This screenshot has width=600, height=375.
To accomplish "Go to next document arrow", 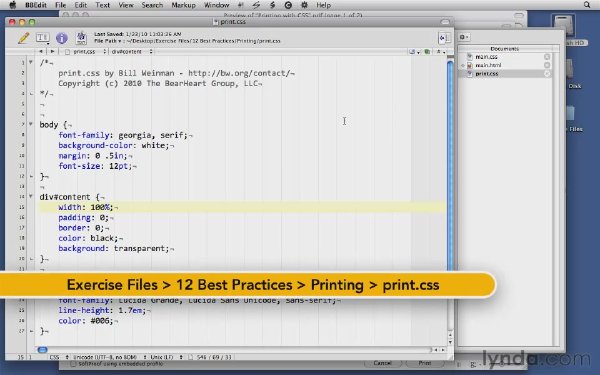I will [52, 51].
